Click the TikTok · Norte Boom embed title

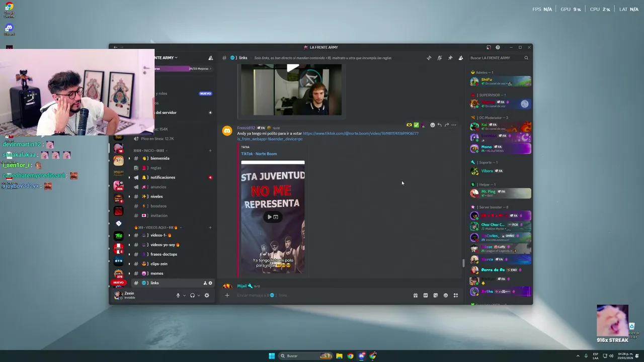[x=259, y=154]
